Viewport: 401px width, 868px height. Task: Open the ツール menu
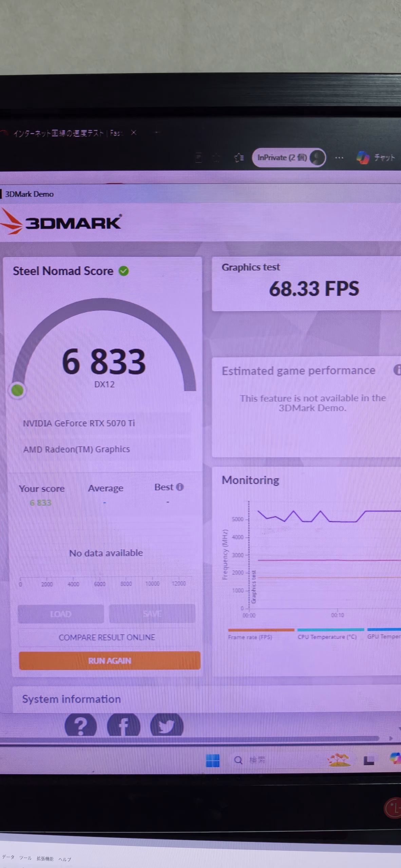pyautogui.click(x=25, y=858)
